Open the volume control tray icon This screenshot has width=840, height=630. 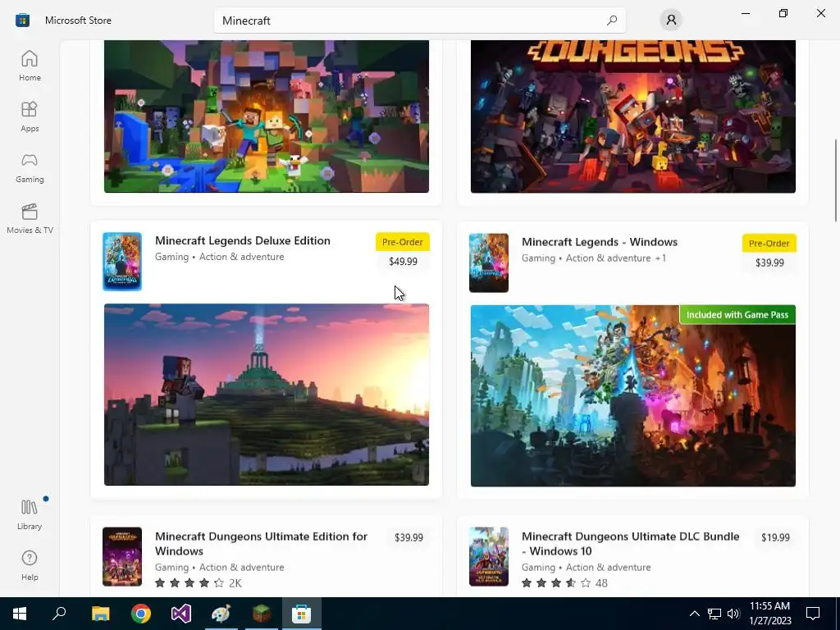click(x=733, y=614)
